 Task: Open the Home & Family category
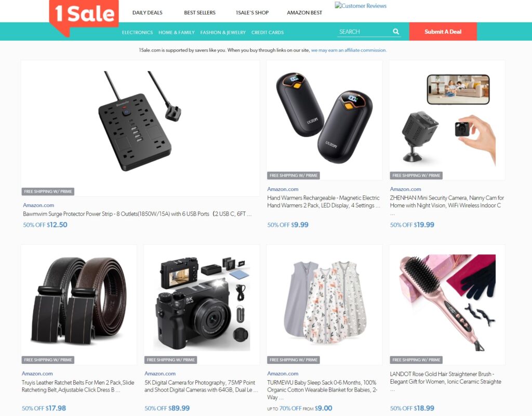point(177,32)
